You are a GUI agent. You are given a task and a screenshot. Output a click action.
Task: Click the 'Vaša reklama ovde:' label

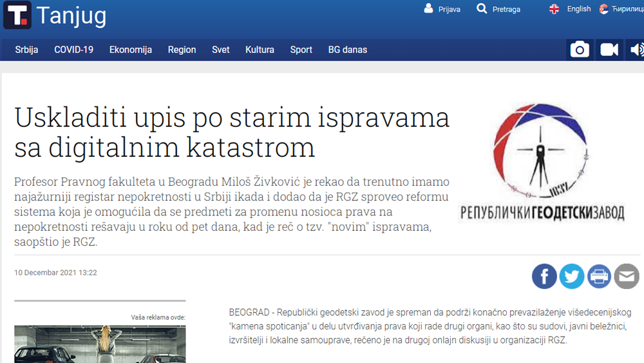point(158,317)
